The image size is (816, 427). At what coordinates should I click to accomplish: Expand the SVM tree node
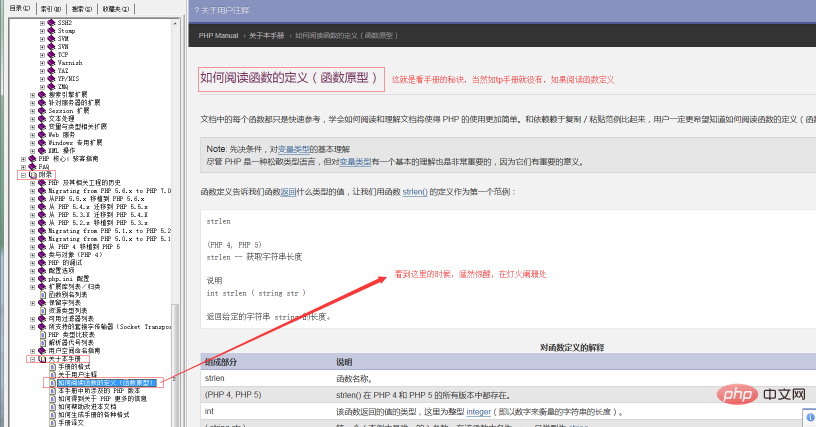tap(42, 39)
